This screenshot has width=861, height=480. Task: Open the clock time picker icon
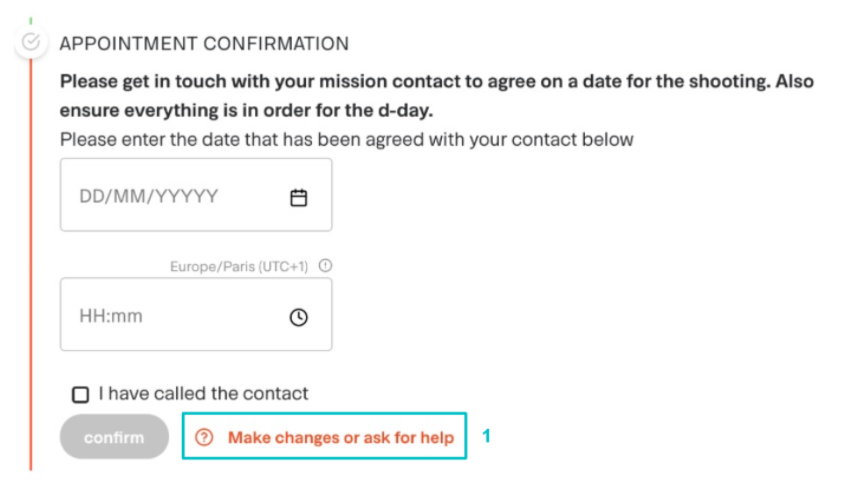tap(298, 317)
